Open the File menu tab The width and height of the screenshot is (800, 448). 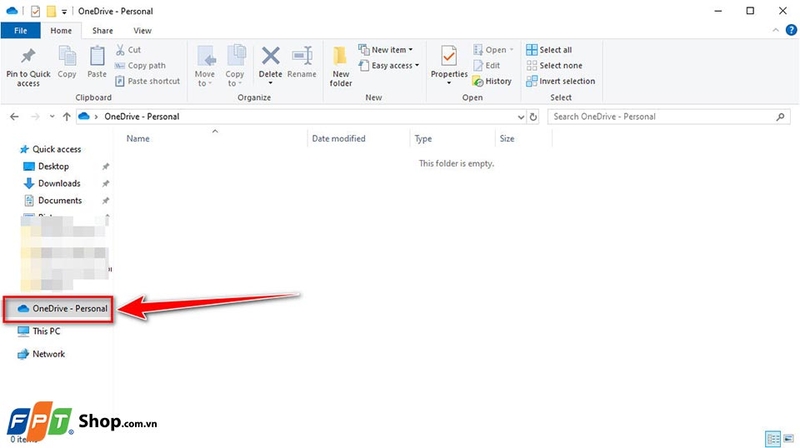[x=20, y=31]
